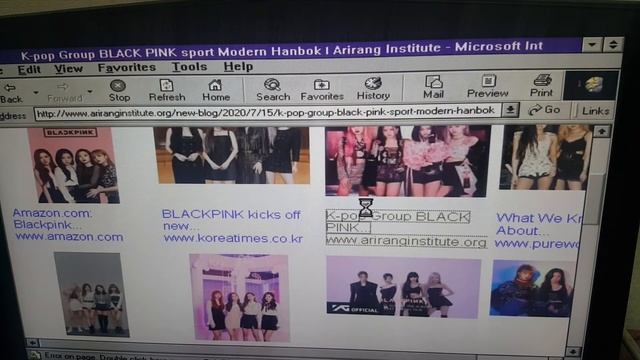The height and width of the screenshot is (360, 640).
Task: Click the title bar minimize arrow button
Action: point(592,44)
